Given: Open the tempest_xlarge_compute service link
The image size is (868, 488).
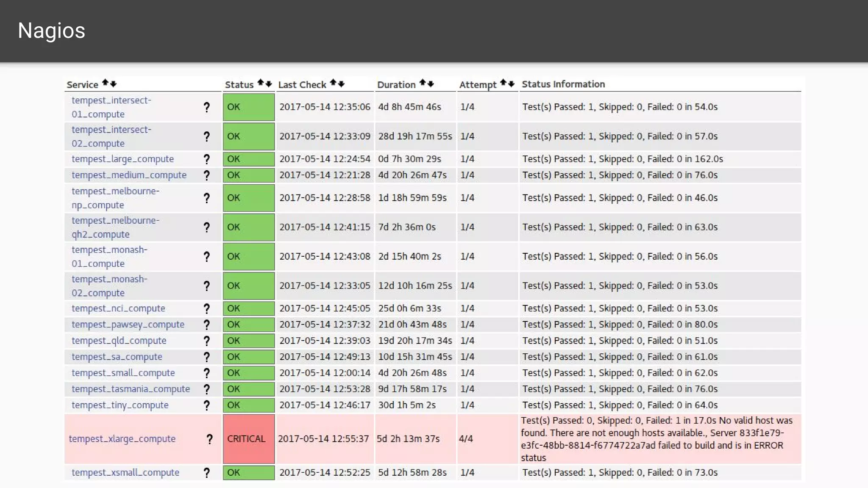Looking at the screenshot, I should [122, 439].
